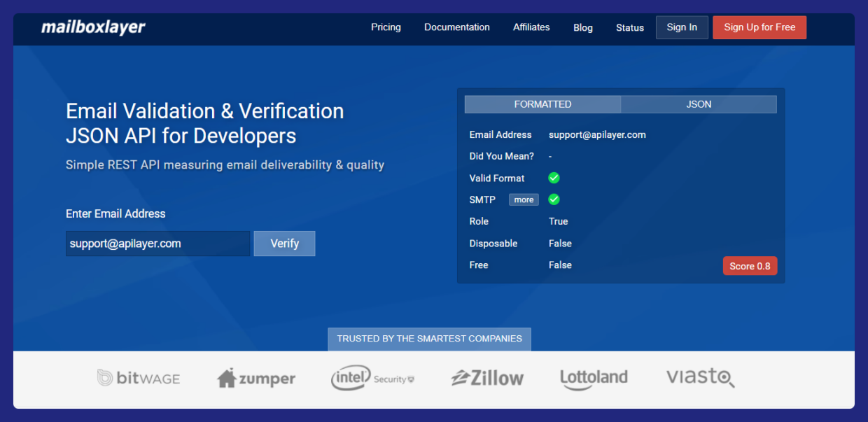Image resolution: width=868 pixels, height=422 pixels.
Task: Focus the Enter Email Address field
Action: [x=157, y=244]
